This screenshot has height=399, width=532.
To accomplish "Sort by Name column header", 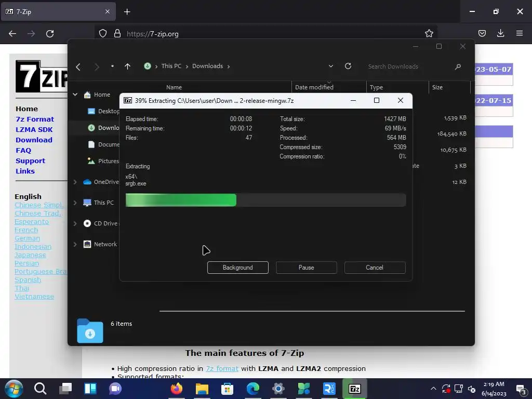I will pos(174,87).
